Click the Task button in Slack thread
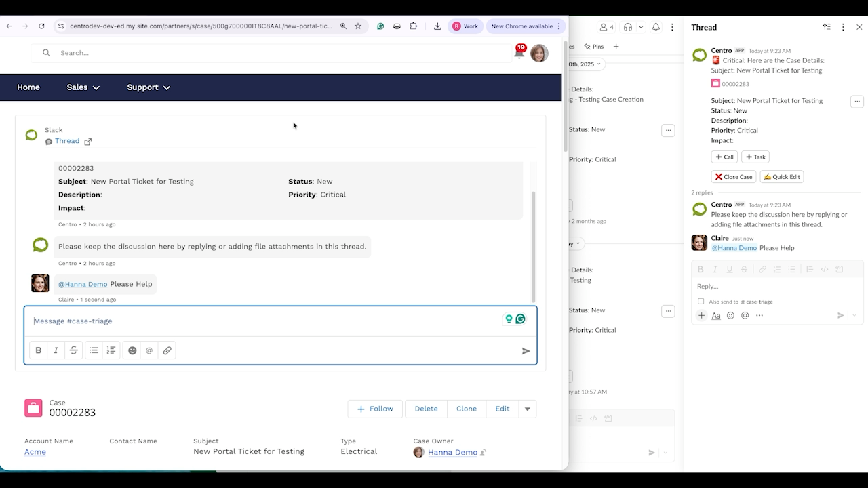This screenshot has height=488, width=868. (755, 157)
